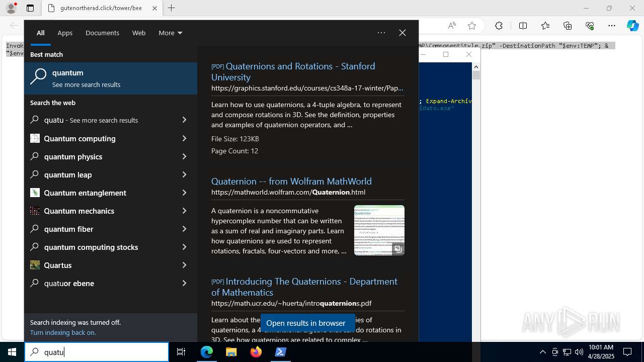
Task: Click the Edge Copilot icon
Action: [632, 26]
